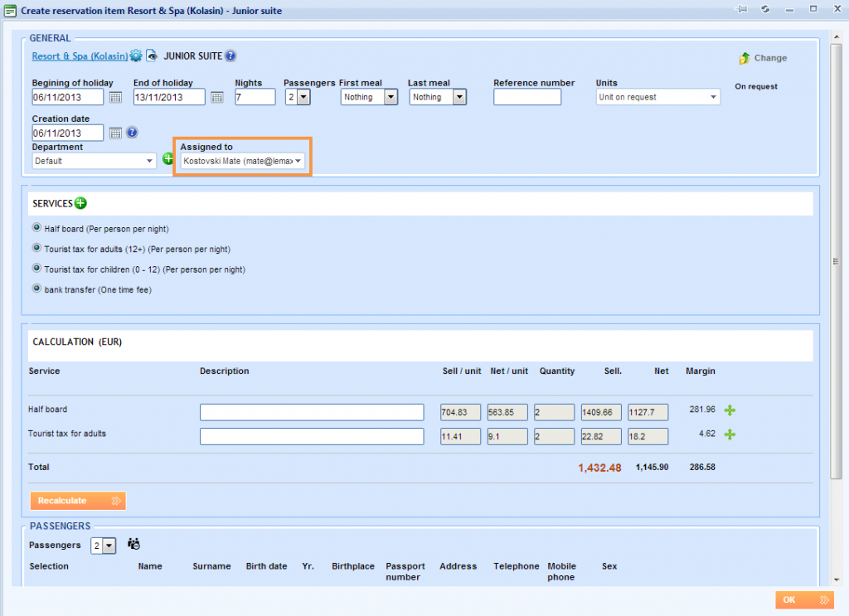
Task: Click the refresh icon in title bar
Action: click(x=766, y=9)
